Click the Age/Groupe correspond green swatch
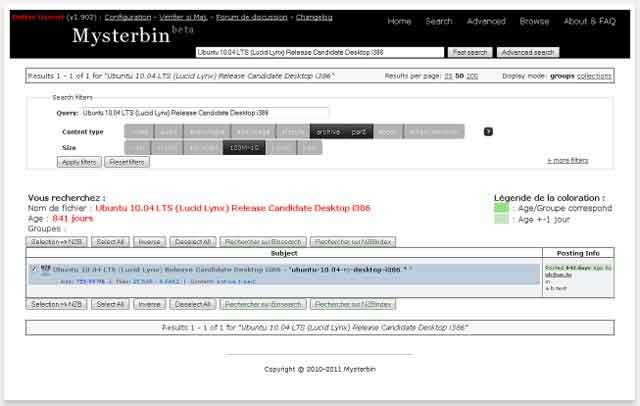The image size is (640, 406). [501, 208]
